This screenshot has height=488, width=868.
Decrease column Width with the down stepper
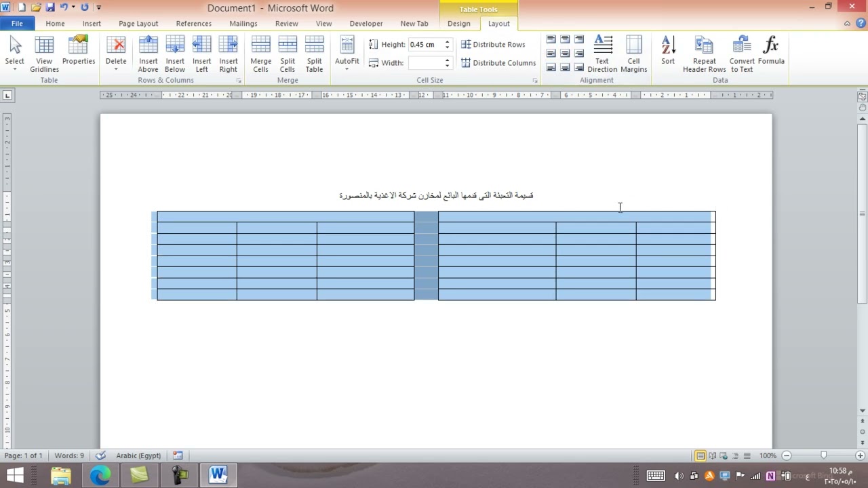(x=447, y=66)
